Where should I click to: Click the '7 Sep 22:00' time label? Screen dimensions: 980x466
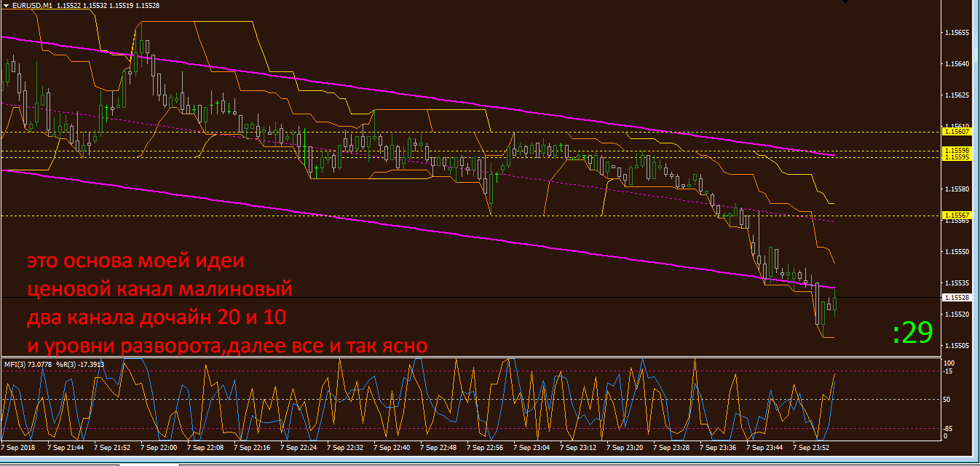click(160, 448)
